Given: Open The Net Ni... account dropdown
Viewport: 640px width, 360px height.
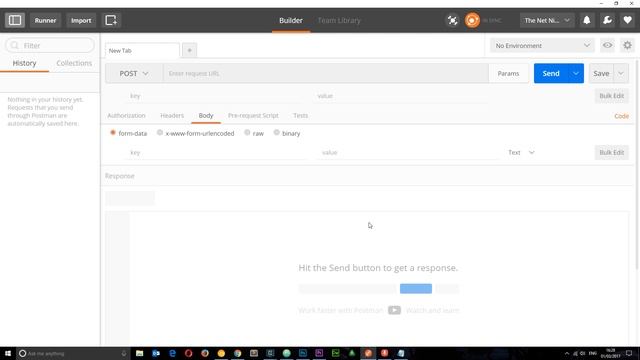Looking at the screenshot, I should 547,20.
